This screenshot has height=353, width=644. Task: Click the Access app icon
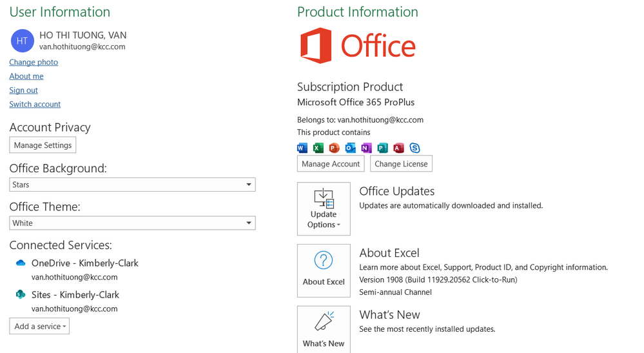tap(398, 148)
